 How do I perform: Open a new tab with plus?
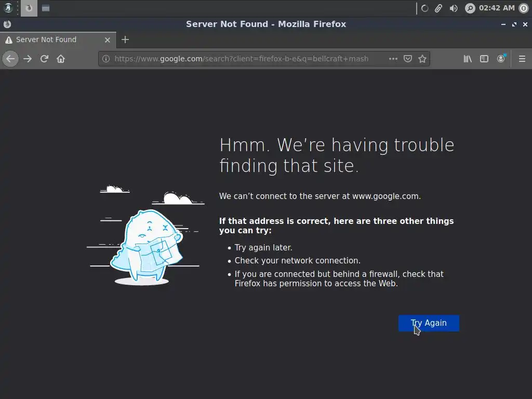[125, 39]
